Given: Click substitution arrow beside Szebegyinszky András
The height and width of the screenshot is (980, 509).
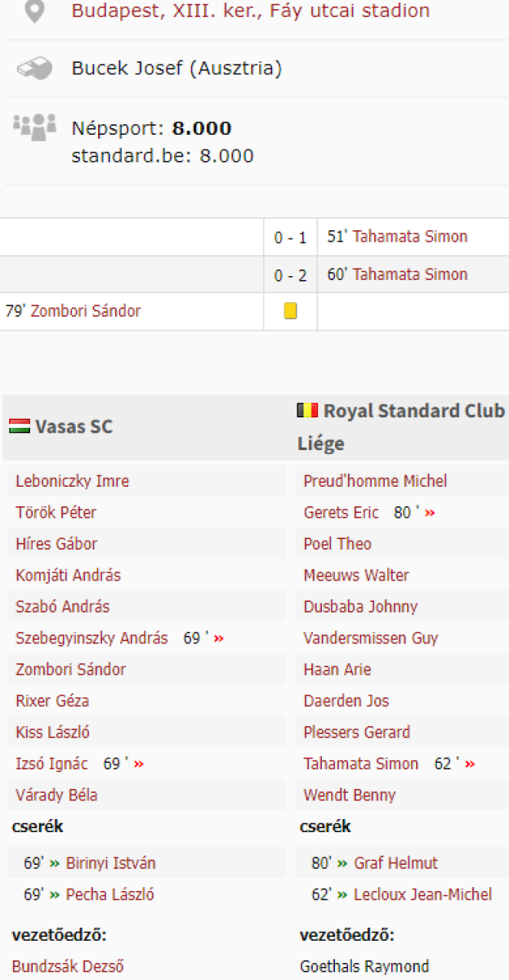Looking at the screenshot, I should [x=218, y=639].
